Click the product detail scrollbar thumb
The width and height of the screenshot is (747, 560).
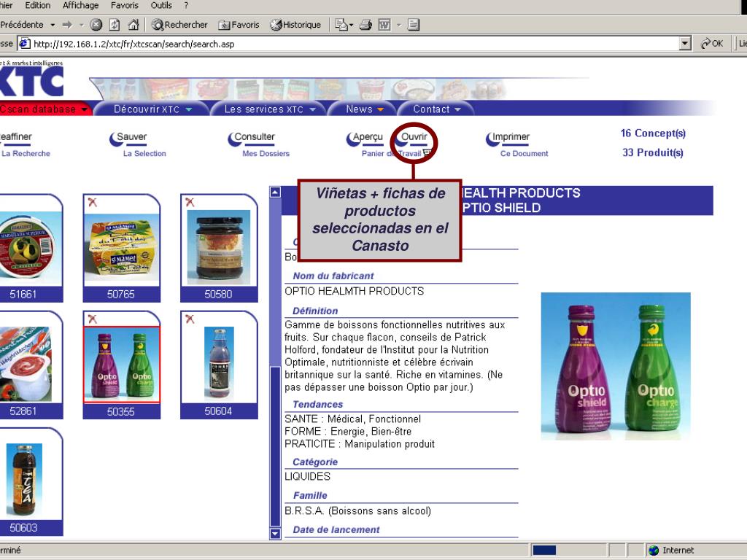pos(275,446)
